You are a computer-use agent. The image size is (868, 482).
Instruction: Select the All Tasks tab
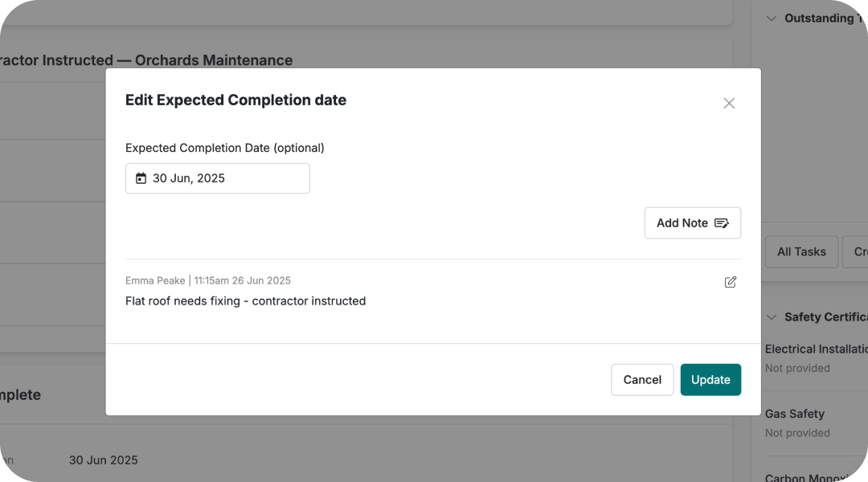point(801,251)
